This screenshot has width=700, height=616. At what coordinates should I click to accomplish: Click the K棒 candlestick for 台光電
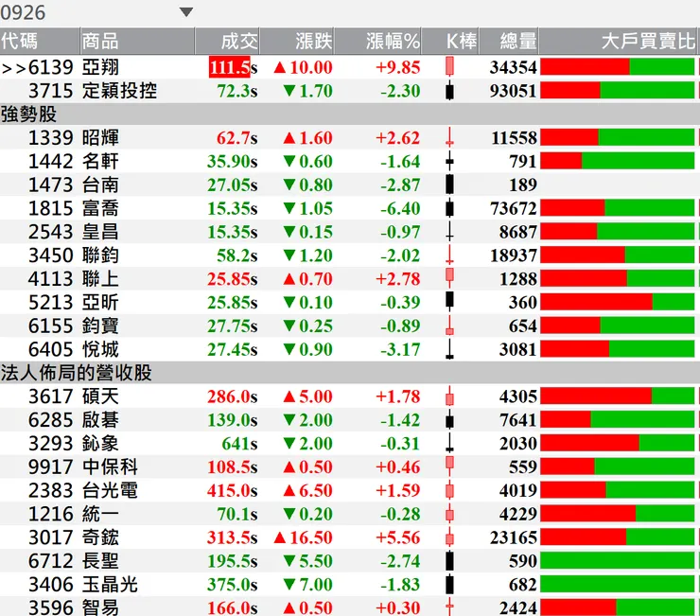click(x=449, y=490)
